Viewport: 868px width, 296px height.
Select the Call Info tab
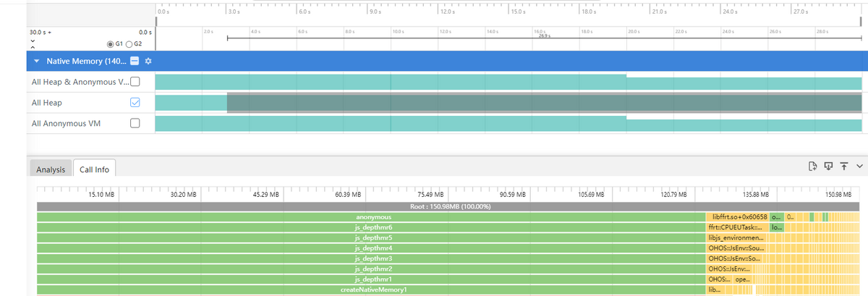pos(95,169)
